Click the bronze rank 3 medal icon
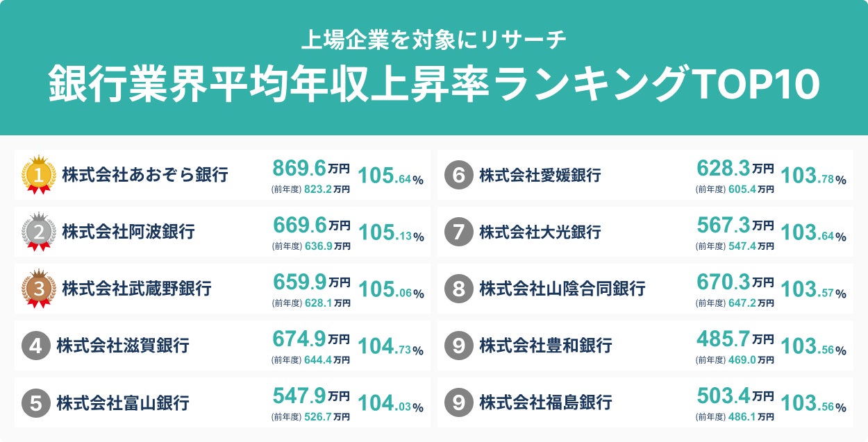868x442 pixels. coord(39,288)
